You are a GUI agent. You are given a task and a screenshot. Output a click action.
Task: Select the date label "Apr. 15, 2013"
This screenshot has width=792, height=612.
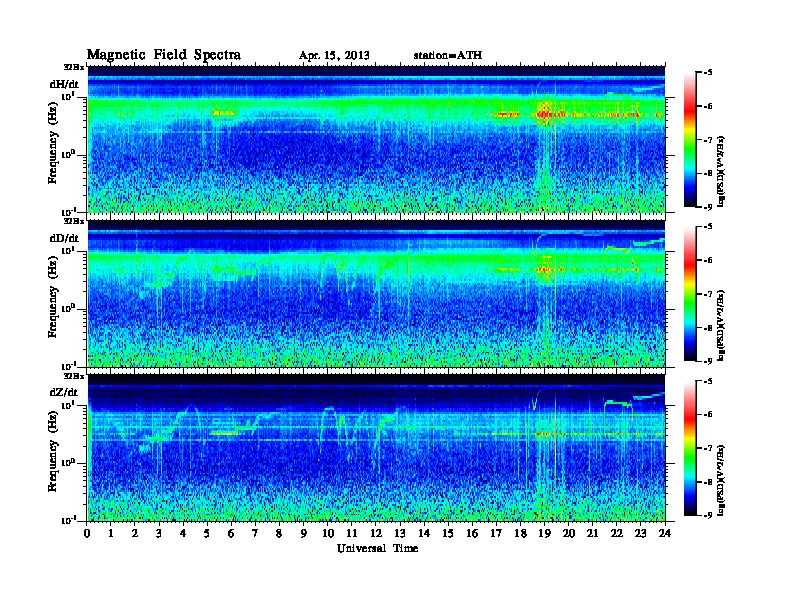coord(334,56)
